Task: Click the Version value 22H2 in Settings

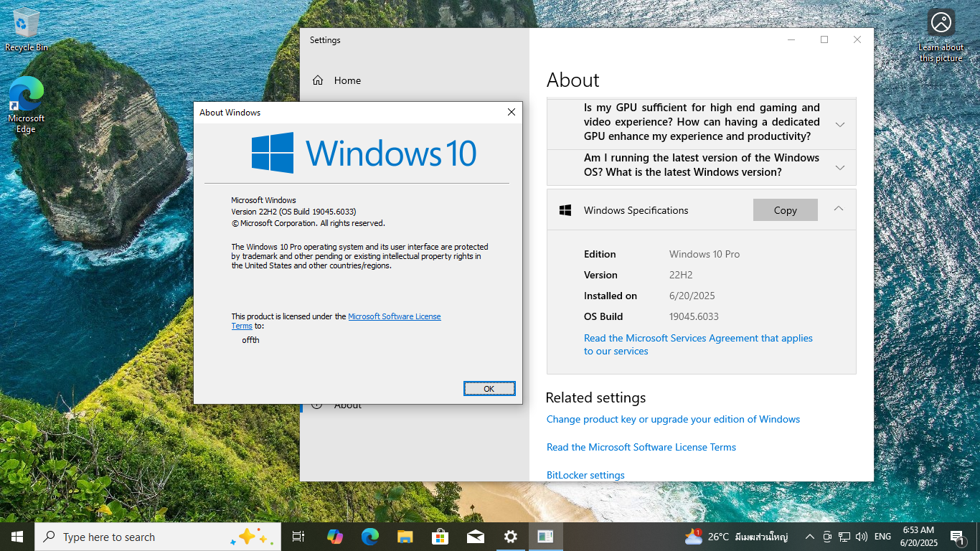Action: coord(681,275)
